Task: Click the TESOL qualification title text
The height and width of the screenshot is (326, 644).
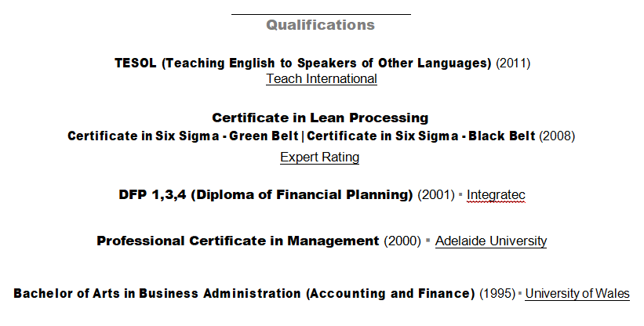Action: 303,63
